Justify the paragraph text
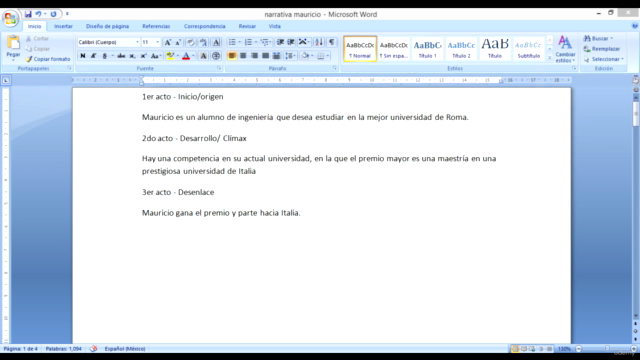 coord(265,56)
